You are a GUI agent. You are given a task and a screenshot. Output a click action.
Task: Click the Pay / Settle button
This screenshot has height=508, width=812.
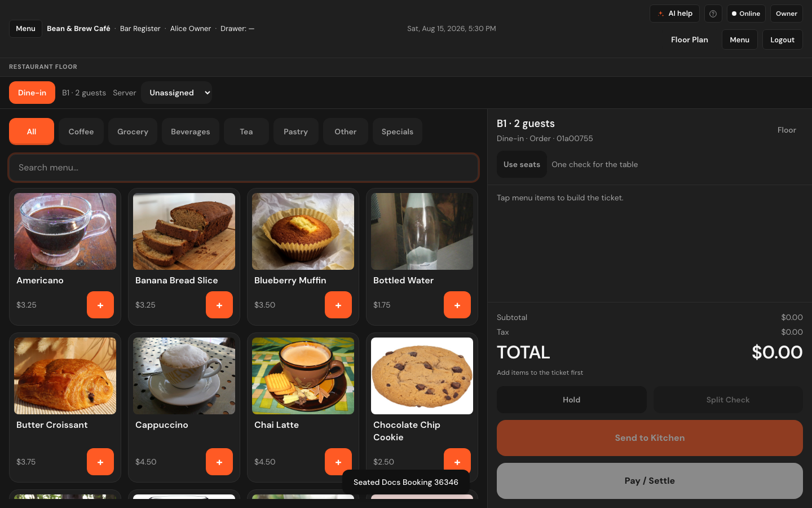(x=650, y=481)
